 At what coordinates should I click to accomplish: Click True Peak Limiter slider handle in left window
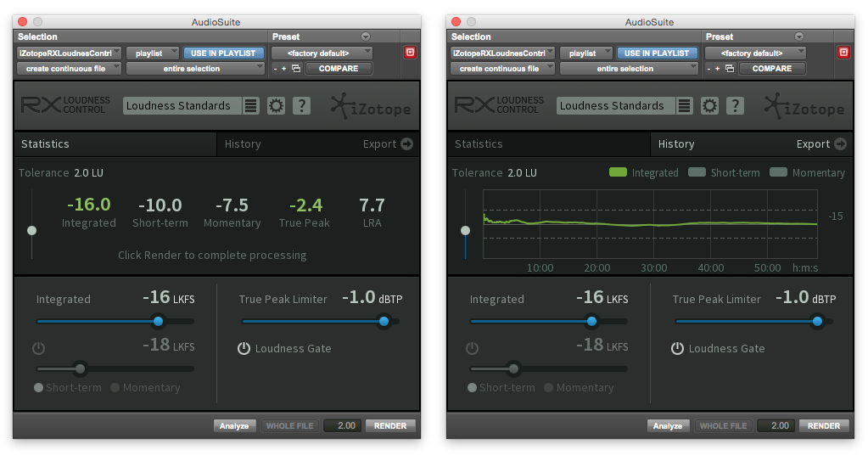[384, 321]
